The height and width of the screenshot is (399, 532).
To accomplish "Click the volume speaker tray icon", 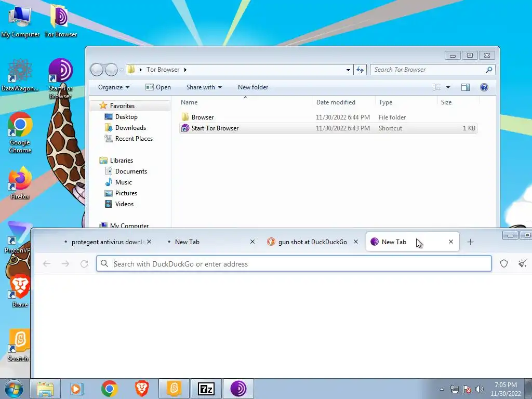I will (x=480, y=389).
